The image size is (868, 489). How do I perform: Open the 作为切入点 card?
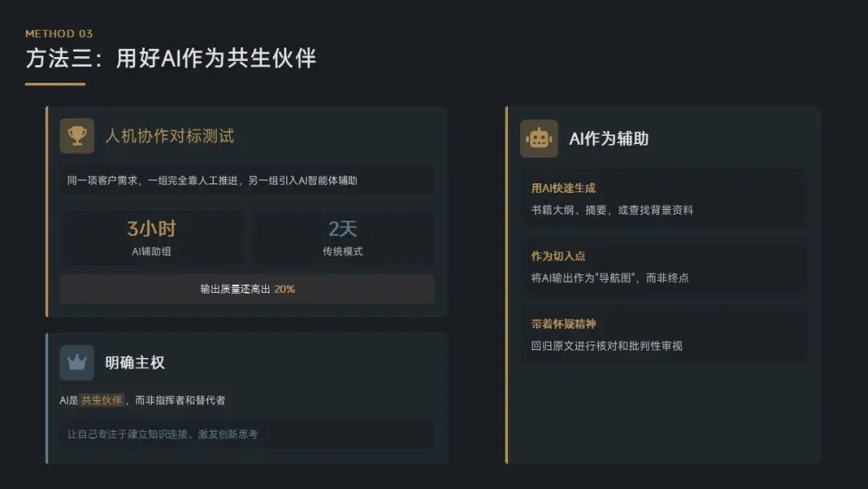coord(663,267)
